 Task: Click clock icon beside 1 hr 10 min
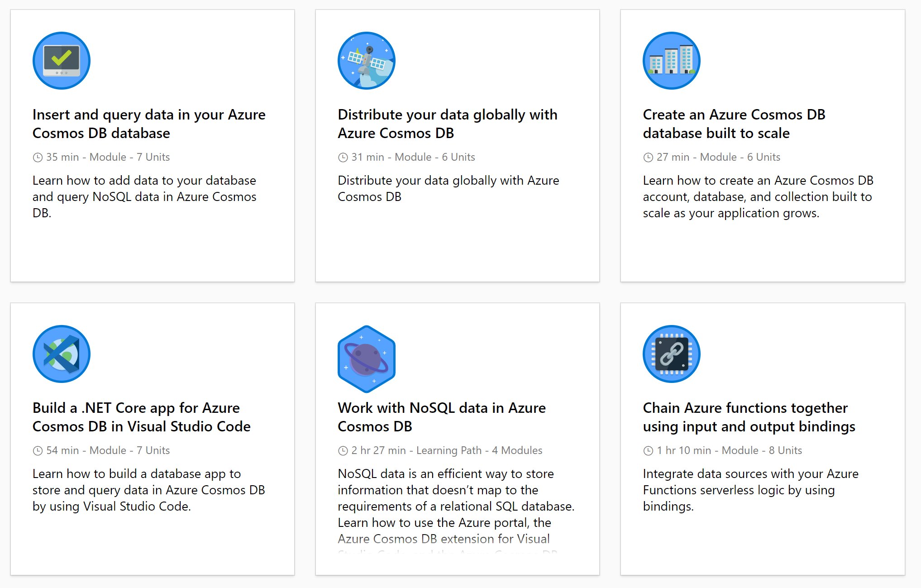(x=648, y=451)
